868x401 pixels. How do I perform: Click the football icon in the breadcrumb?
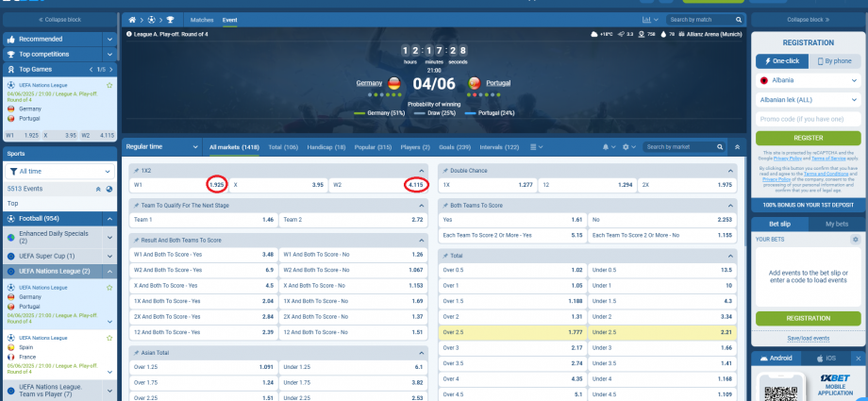[151, 20]
